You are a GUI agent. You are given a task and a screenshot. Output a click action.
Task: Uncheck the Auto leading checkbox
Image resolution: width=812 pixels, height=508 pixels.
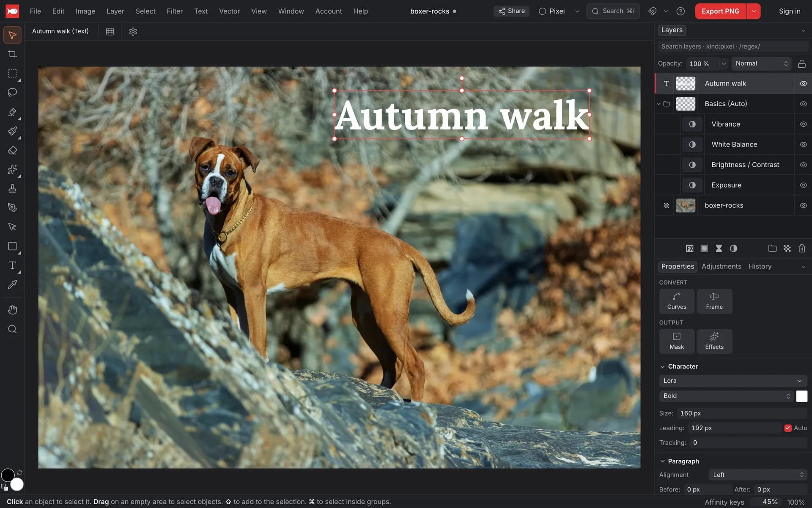pyautogui.click(x=787, y=428)
